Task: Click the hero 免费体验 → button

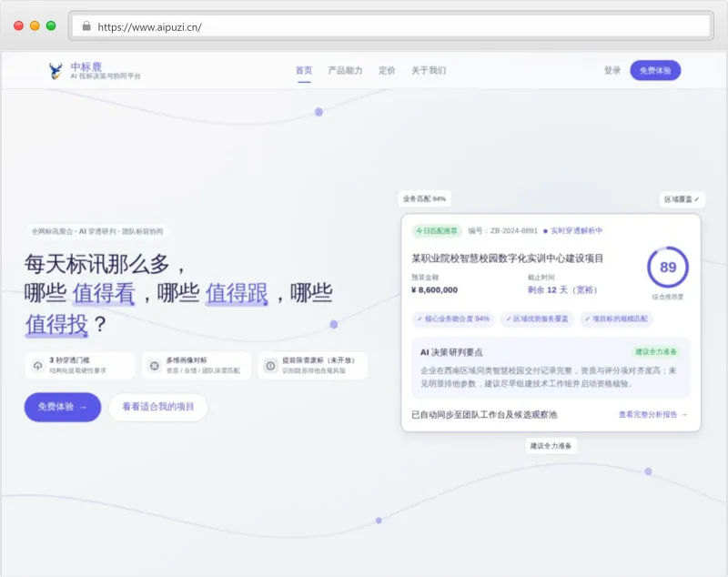Action: coord(63,407)
